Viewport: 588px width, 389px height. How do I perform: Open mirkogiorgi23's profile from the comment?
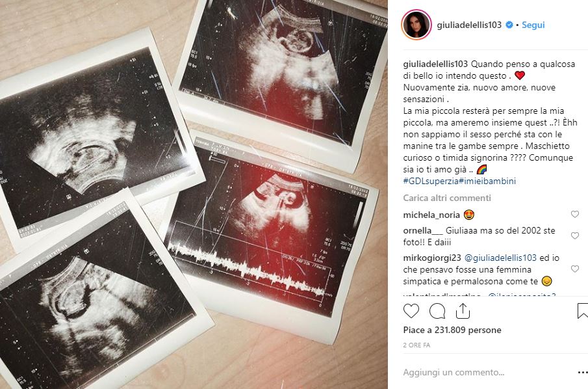click(x=432, y=258)
